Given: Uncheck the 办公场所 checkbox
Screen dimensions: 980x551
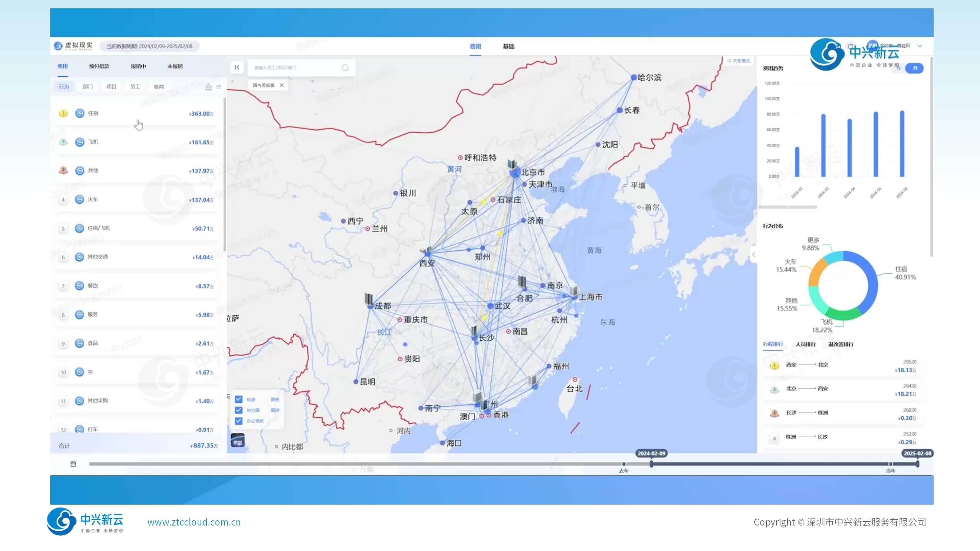Looking at the screenshot, I should tap(238, 421).
